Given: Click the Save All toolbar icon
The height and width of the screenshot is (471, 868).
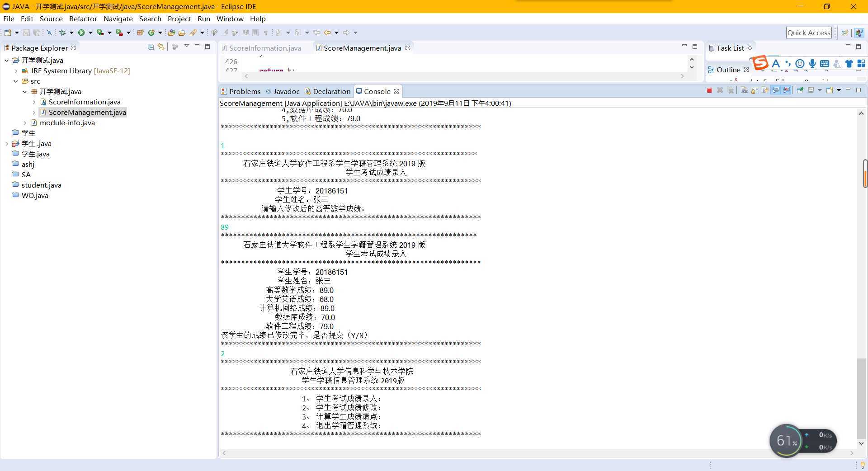Looking at the screenshot, I should pyautogui.click(x=37, y=33).
